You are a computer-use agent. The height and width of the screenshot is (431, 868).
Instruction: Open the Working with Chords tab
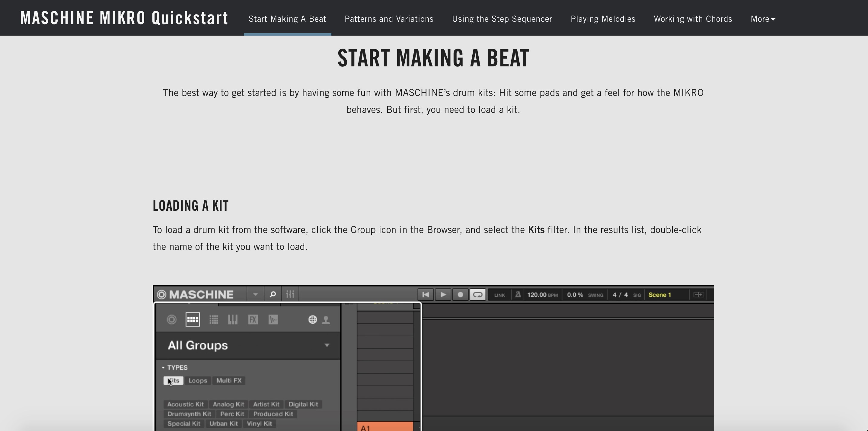coord(693,19)
